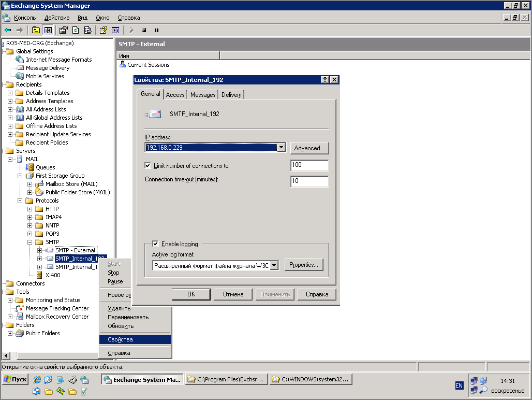Click the Имя column header
532x400 pixels.
(x=168, y=55)
